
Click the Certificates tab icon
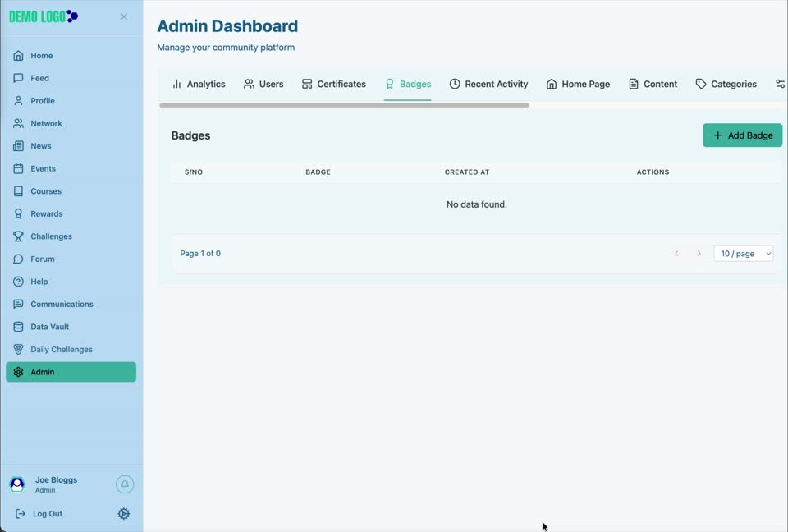306,84
